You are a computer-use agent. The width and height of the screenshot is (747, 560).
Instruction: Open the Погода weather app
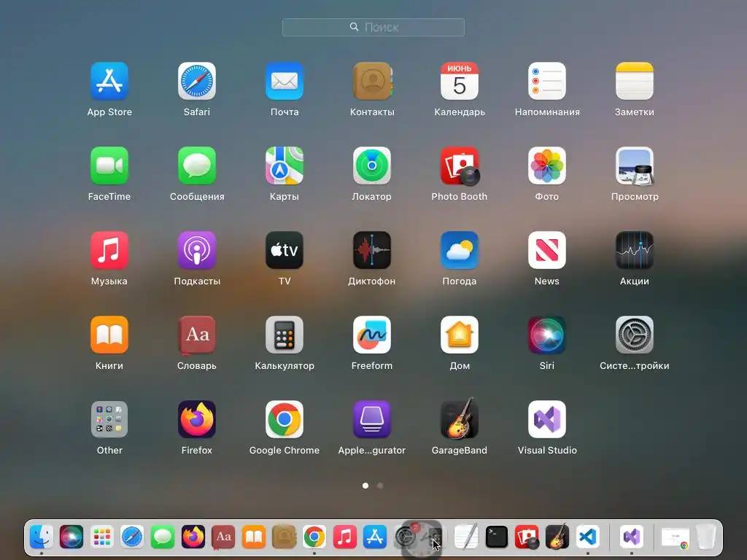pyautogui.click(x=460, y=251)
